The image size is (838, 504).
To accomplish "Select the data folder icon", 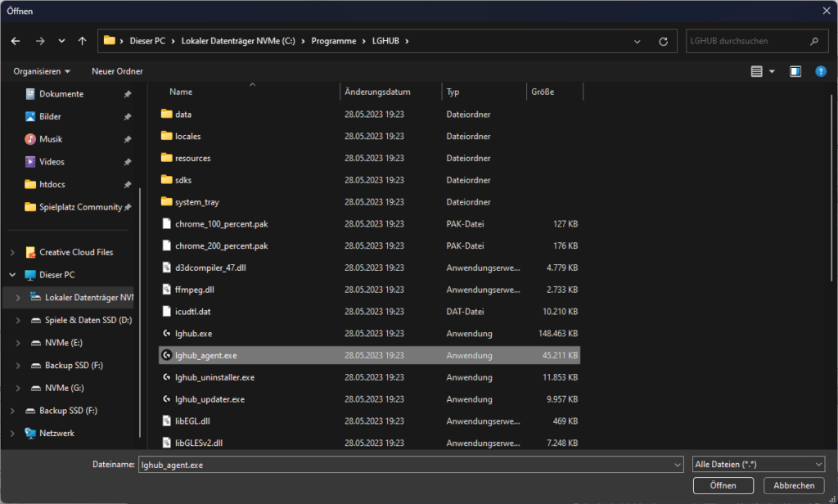I will pyautogui.click(x=167, y=114).
